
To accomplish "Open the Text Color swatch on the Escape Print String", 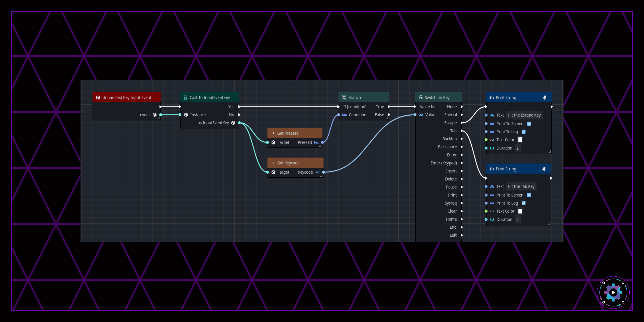I will coord(520,140).
